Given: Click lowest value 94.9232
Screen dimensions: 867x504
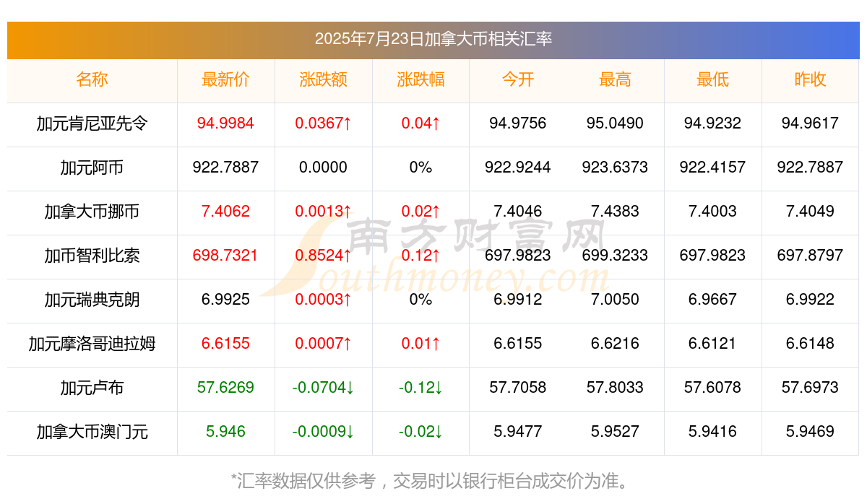Looking at the screenshot, I should click(712, 123).
